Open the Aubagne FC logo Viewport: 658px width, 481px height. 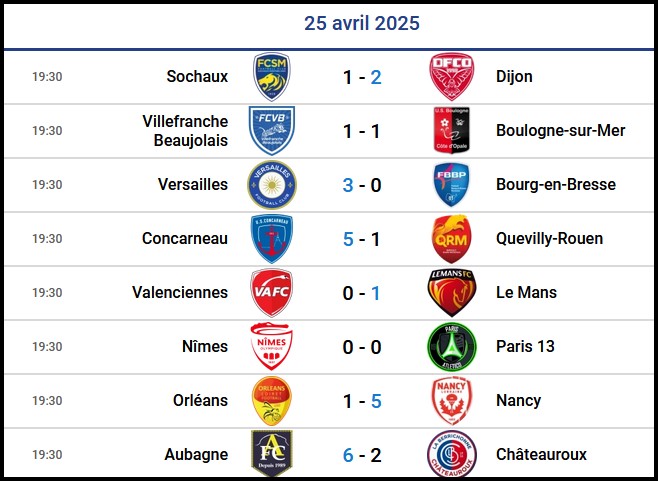click(x=272, y=454)
